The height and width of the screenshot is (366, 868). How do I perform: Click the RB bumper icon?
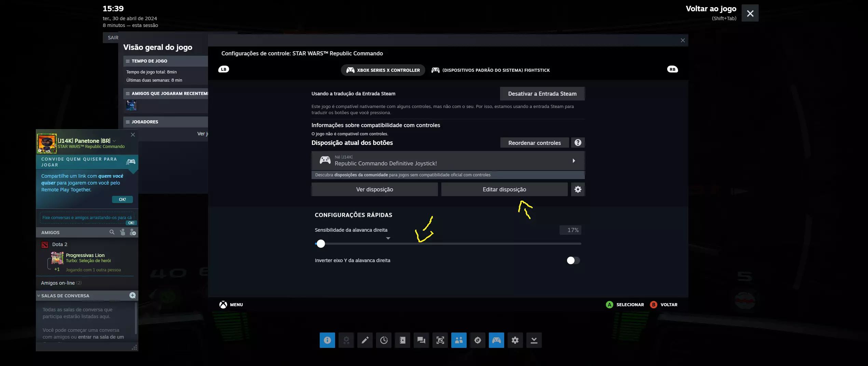coord(673,69)
